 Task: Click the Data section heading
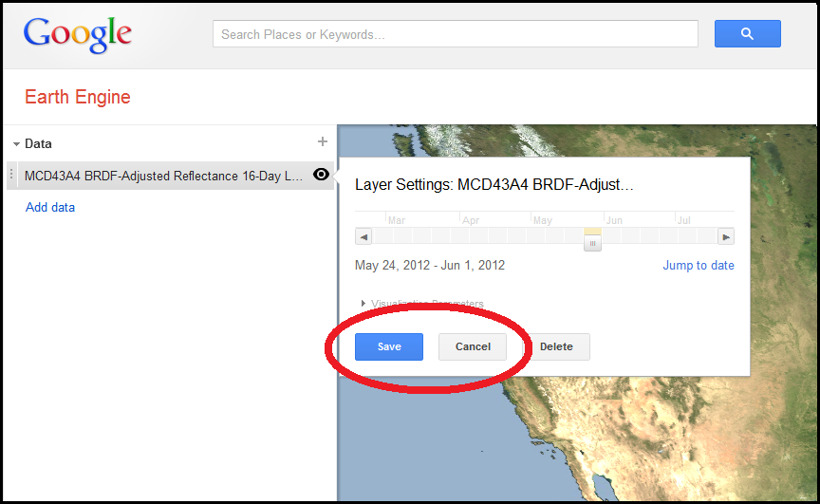click(38, 143)
